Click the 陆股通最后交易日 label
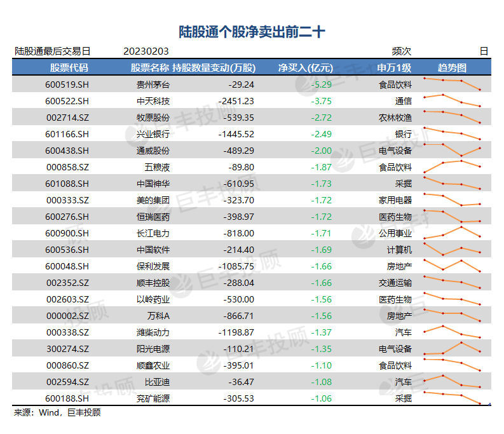504x434 pixels. [x=52, y=51]
